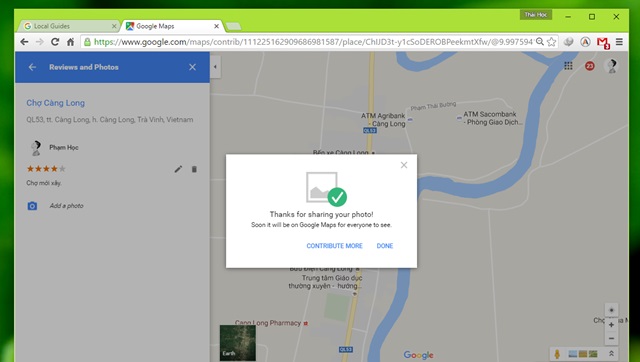The width and height of the screenshot is (640, 362).
Task: Open the zoom magnifier icon in address bar
Action: 540,42
